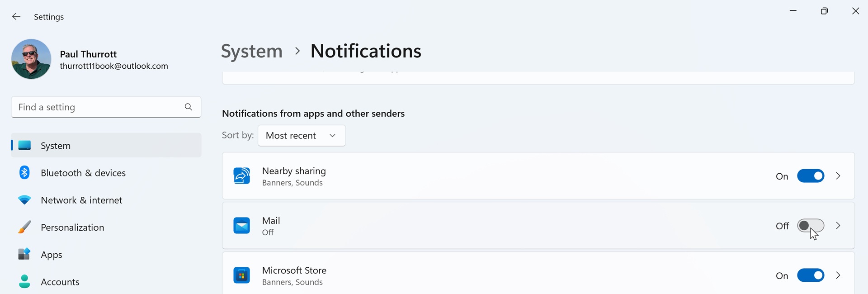Open the Sort by Most recent dropdown

(x=302, y=136)
